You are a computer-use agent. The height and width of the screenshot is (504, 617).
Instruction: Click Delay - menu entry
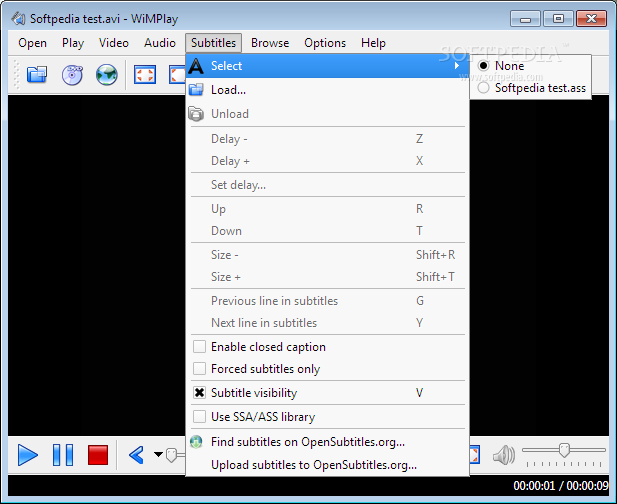click(327, 139)
